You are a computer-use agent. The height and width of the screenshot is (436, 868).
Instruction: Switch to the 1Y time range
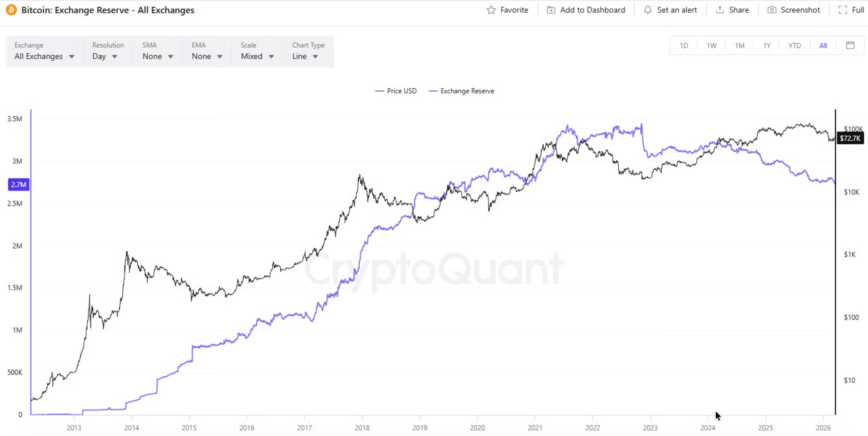tap(767, 46)
